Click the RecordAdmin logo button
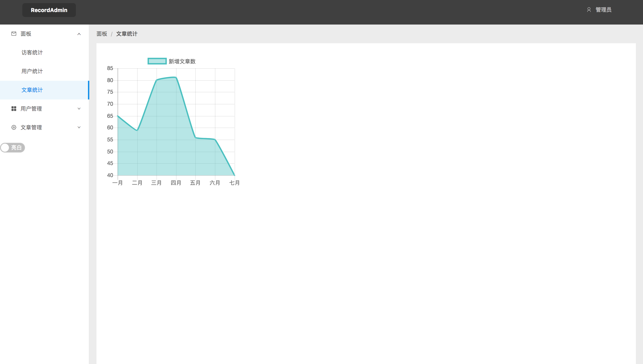Viewport: 643px width, 364px height. [x=49, y=10]
